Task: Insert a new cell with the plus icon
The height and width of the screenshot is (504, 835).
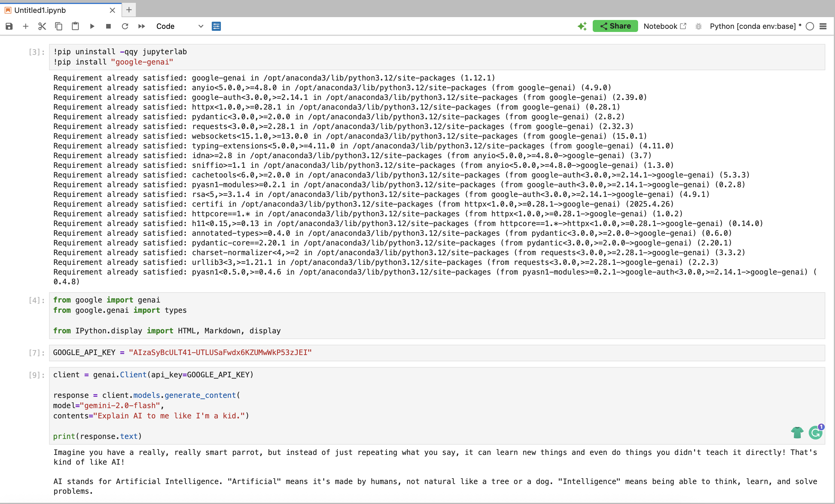Action: tap(25, 26)
